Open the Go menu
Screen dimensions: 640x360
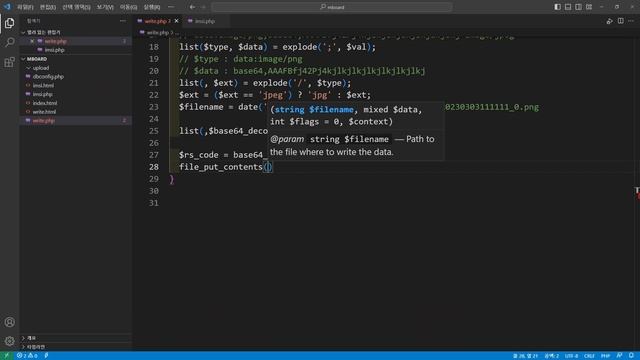(128, 7)
